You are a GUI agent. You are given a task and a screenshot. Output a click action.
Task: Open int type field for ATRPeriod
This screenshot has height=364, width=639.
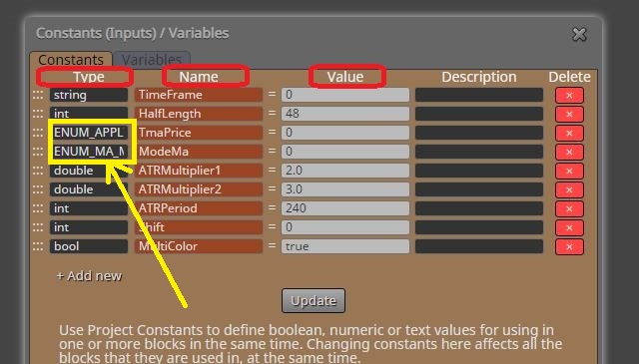coord(89,208)
